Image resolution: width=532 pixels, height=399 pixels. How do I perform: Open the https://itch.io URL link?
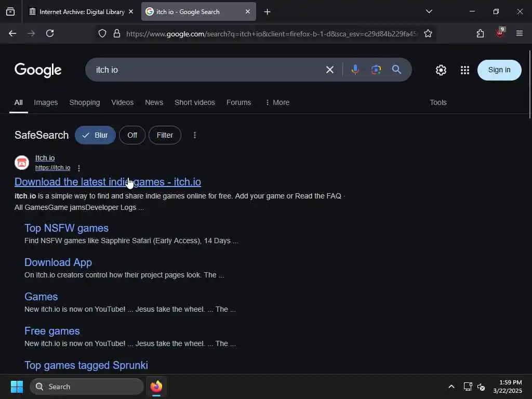pos(52,168)
